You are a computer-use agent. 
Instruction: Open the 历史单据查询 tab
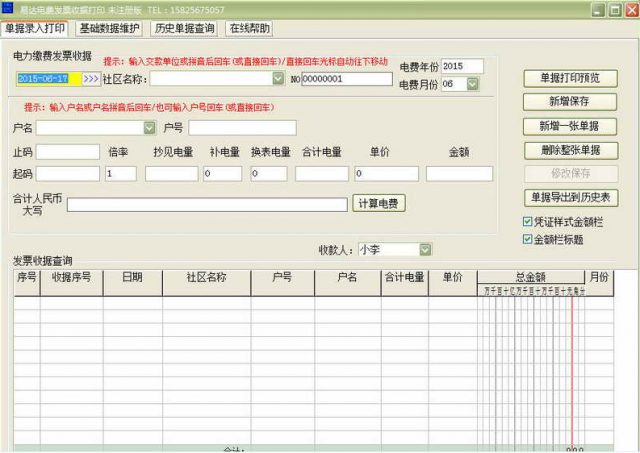(x=184, y=29)
